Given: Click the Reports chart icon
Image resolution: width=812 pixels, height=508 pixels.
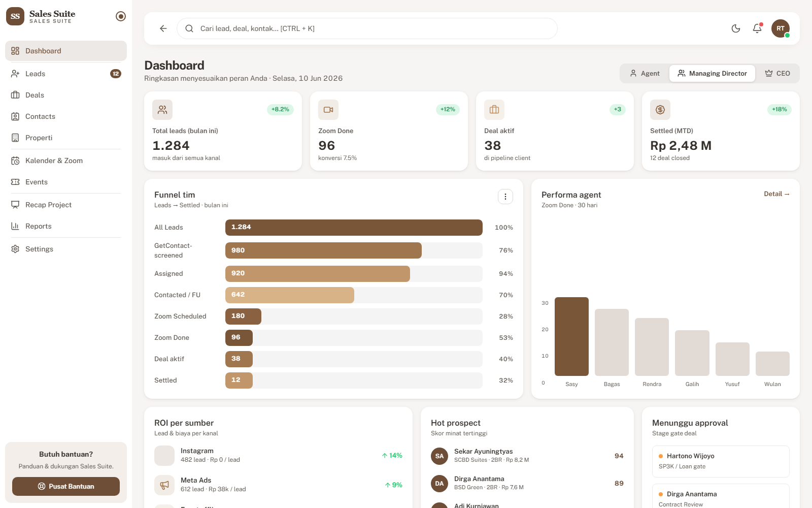Looking at the screenshot, I should pos(15,226).
